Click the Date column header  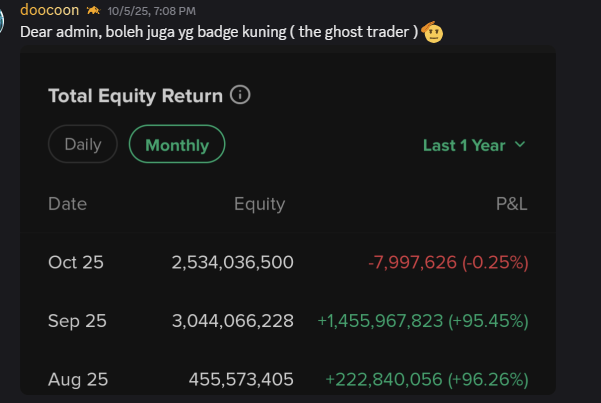point(67,204)
